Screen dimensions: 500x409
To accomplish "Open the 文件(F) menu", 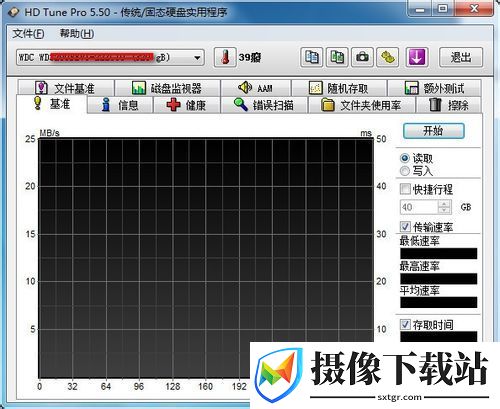I will 28,33.
